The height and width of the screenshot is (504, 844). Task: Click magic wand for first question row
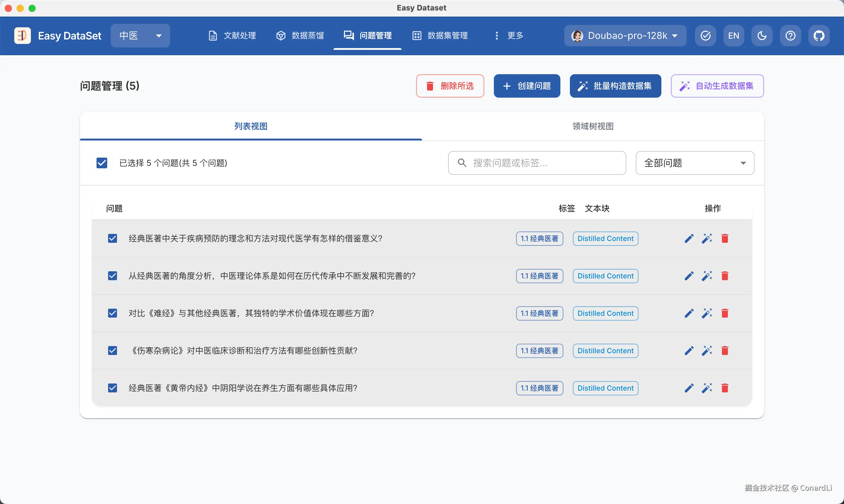[707, 238]
